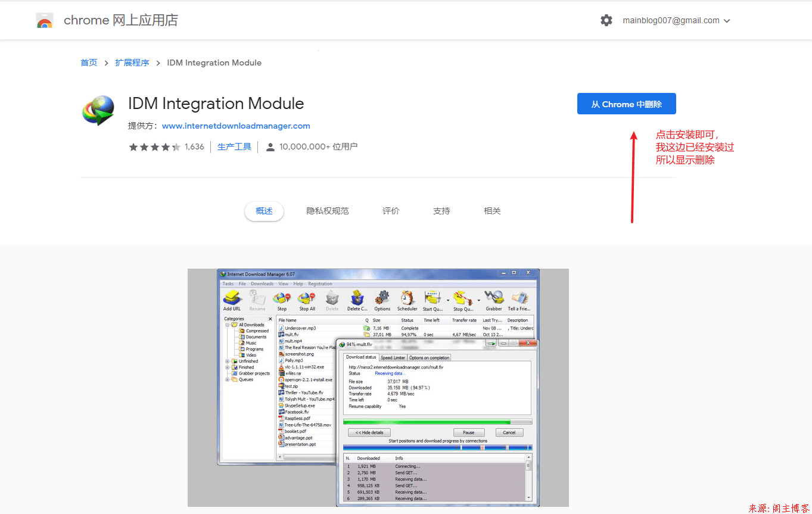Viewport: 812px width, 514px height.
Task: Switch to the Speed Limiter tab
Action: click(x=393, y=357)
